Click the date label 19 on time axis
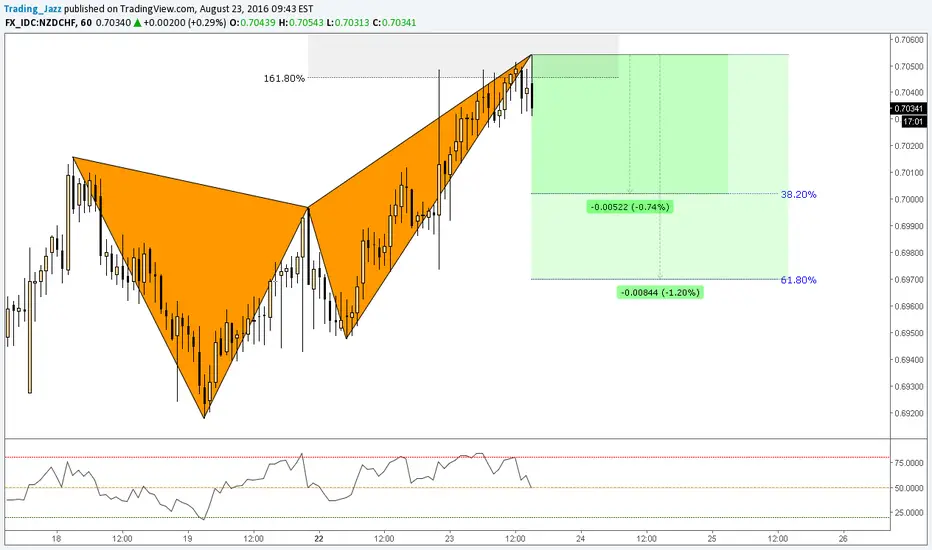932x550 pixels. point(187,539)
